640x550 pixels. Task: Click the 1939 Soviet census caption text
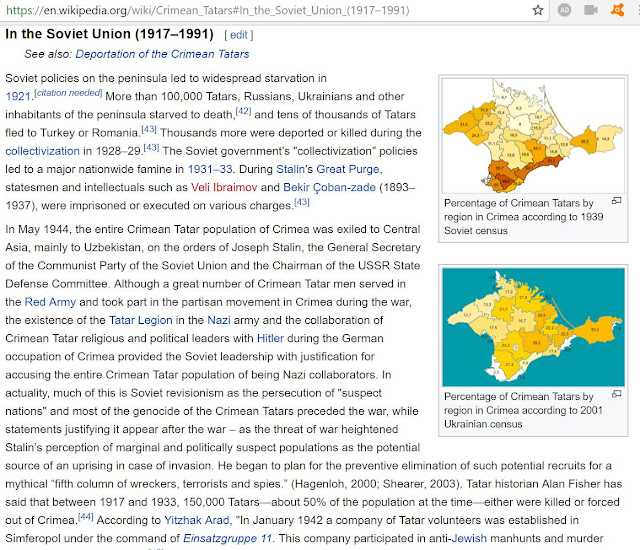(x=524, y=217)
